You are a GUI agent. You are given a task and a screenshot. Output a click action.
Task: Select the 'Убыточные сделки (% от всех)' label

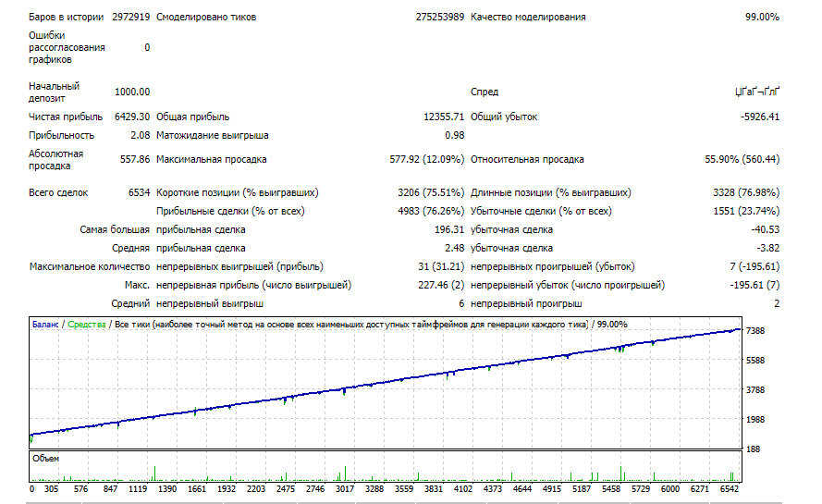point(541,211)
